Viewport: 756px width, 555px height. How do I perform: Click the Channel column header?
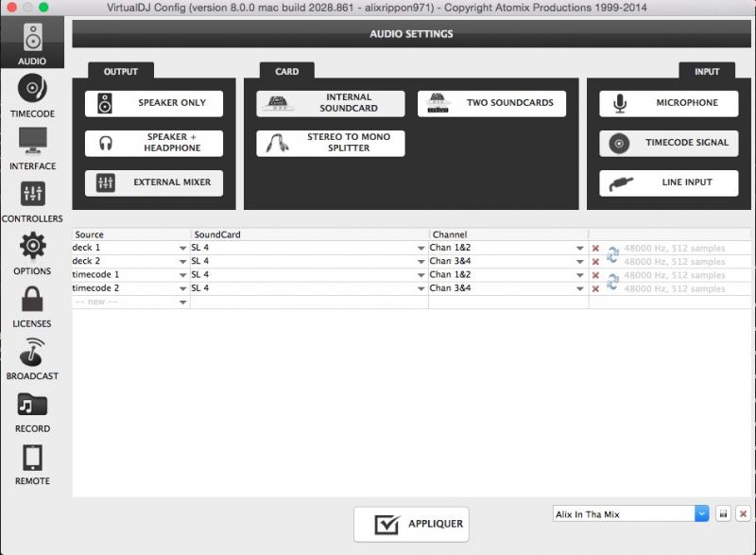click(x=508, y=234)
